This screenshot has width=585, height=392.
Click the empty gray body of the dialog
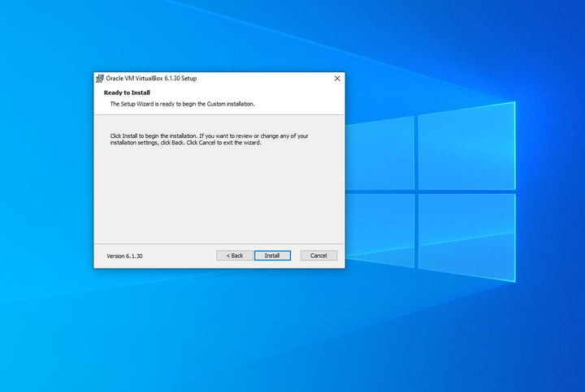219,194
